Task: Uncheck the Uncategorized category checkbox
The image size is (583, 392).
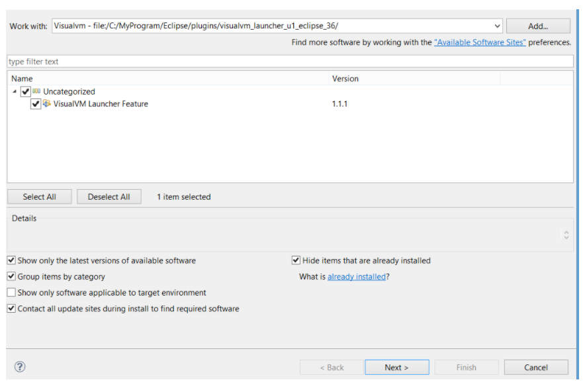Action: [26, 92]
